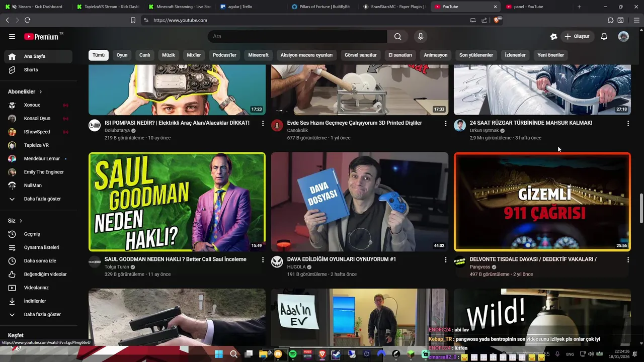The width and height of the screenshot is (644, 362).
Task: Bookmark this page in the address bar
Action: click(133, 20)
